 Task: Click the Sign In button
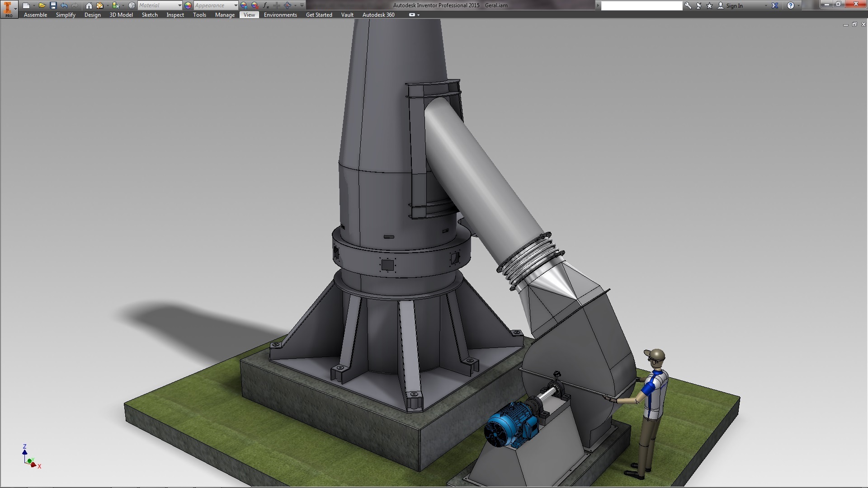pos(734,5)
